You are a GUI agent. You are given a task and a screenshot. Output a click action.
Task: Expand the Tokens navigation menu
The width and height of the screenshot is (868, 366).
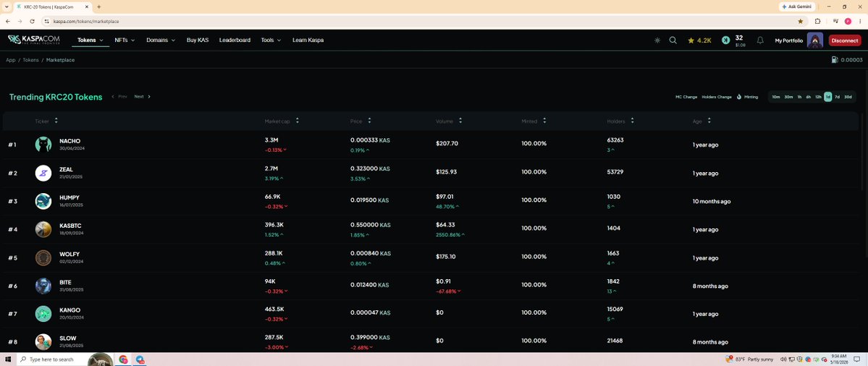(90, 41)
